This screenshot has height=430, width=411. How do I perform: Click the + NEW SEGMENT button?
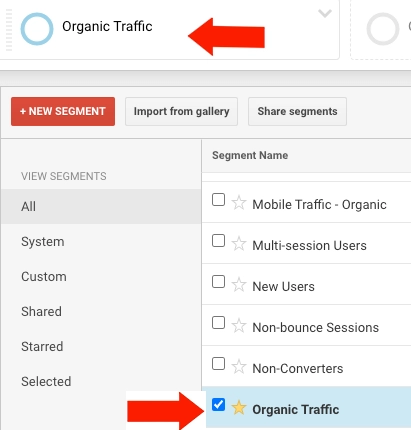pyautogui.click(x=63, y=111)
